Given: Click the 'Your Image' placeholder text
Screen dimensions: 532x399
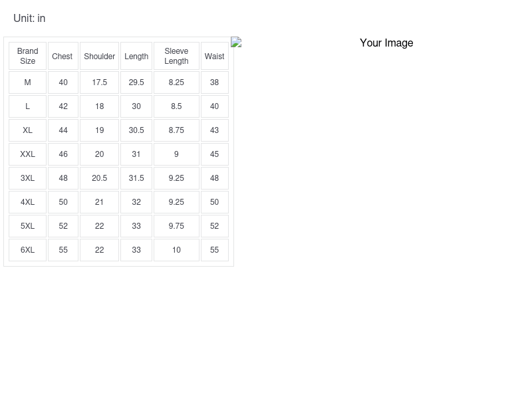Looking at the screenshot, I should coord(386,43).
